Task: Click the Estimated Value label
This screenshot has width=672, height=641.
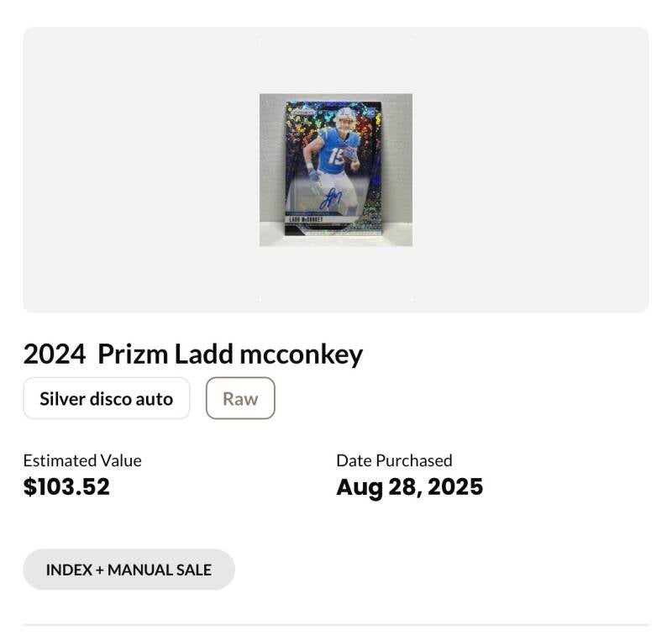Action: (81, 460)
